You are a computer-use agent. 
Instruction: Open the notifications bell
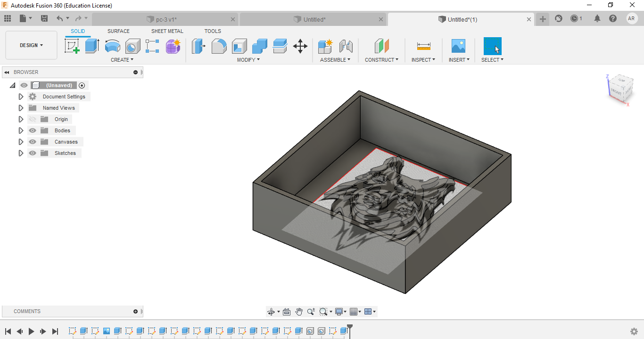(x=597, y=18)
